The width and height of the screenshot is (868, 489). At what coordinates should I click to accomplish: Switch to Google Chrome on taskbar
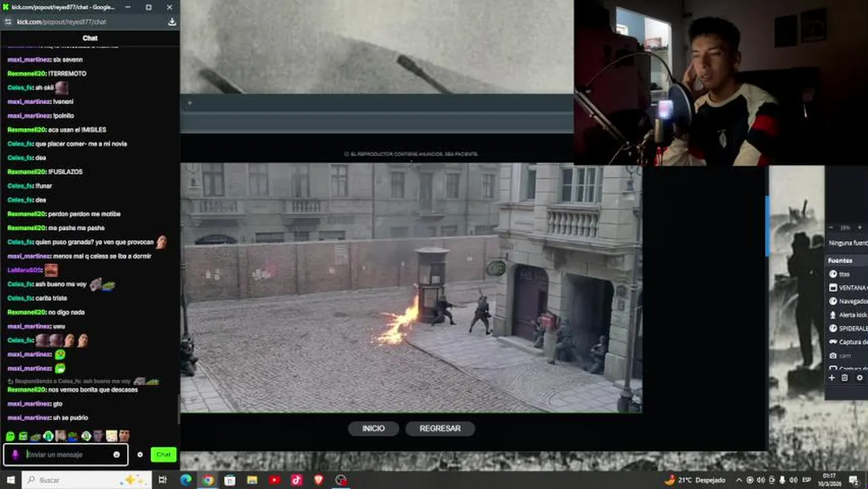pyautogui.click(x=208, y=480)
